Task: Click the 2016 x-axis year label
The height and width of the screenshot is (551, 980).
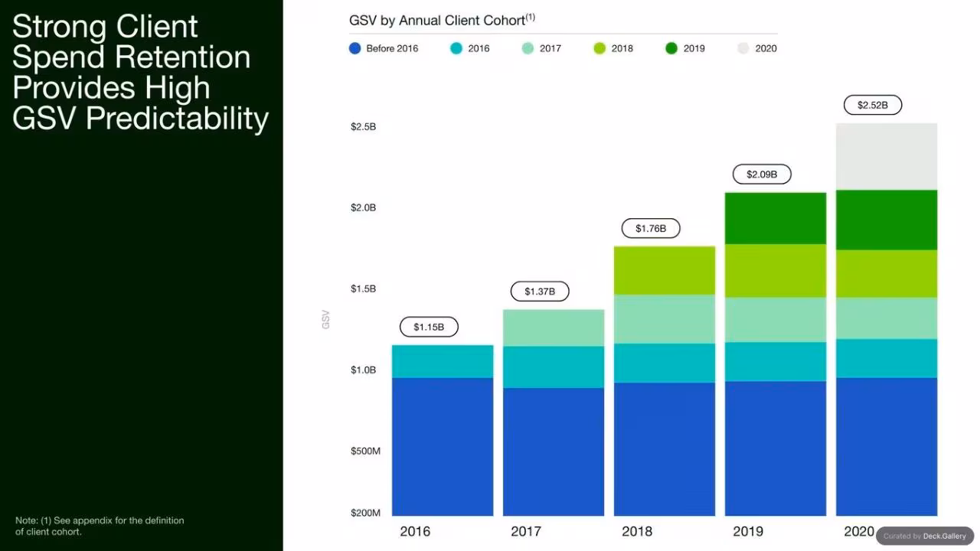Action: click(x=415, y=531)
